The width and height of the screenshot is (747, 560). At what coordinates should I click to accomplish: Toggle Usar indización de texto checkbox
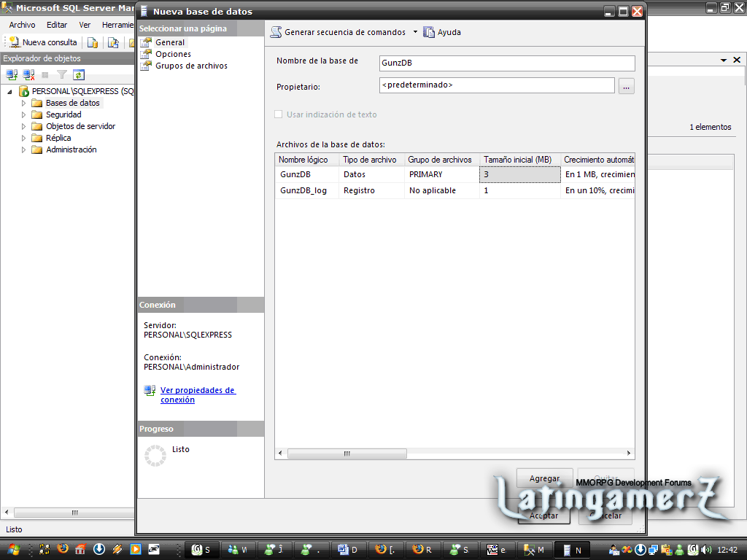[279, 114]
